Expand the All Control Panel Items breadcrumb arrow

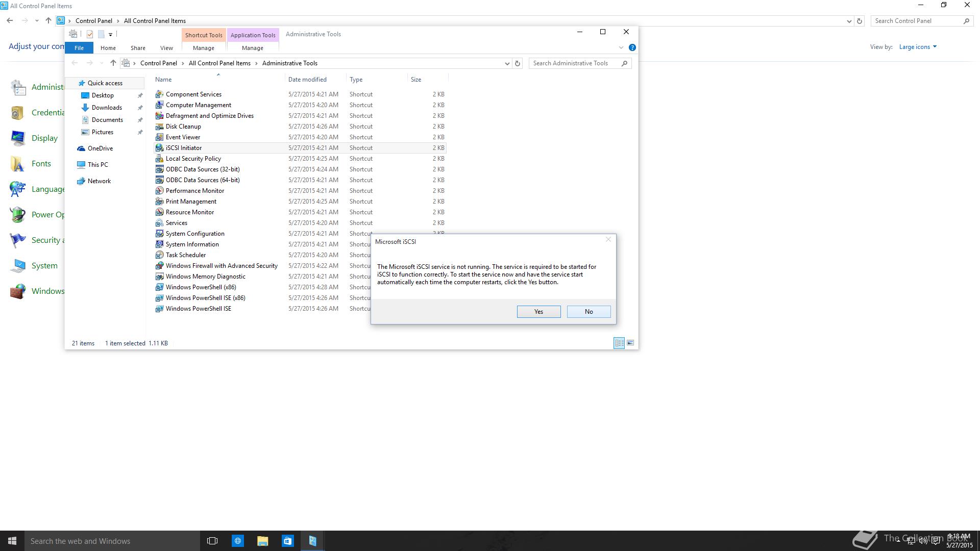coord(256,63)
